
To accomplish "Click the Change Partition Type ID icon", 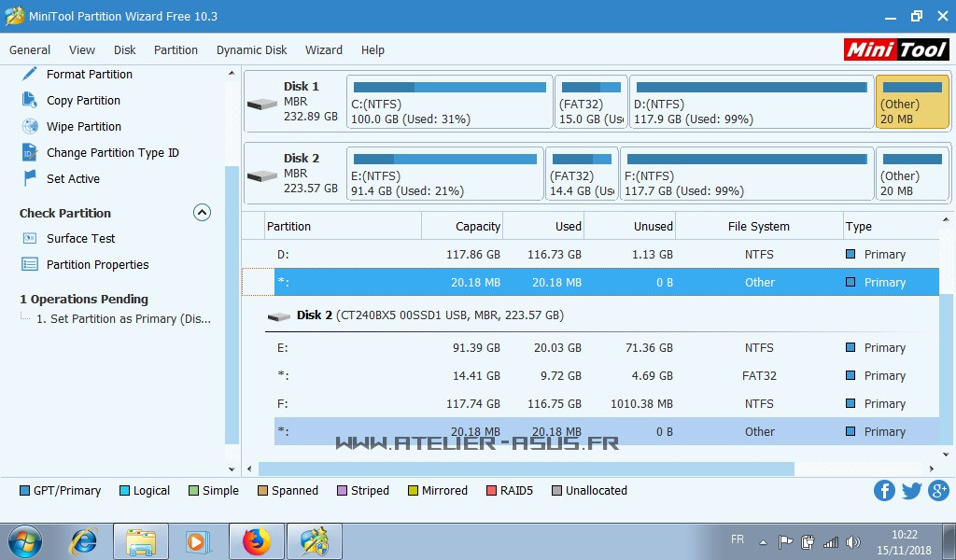I will pos(29,152).
